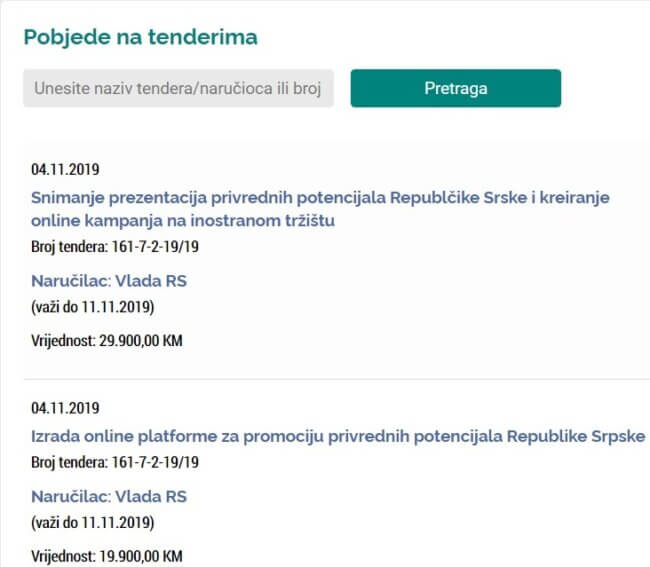Screen dimensions: 650x567
Task: Click the tender search input field
Action: click(178, 88)
